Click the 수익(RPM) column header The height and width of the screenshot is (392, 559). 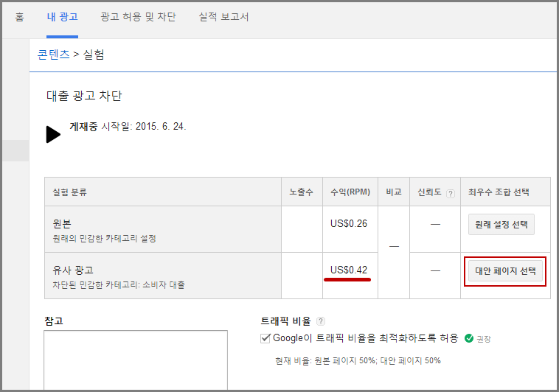pos(350,192)
